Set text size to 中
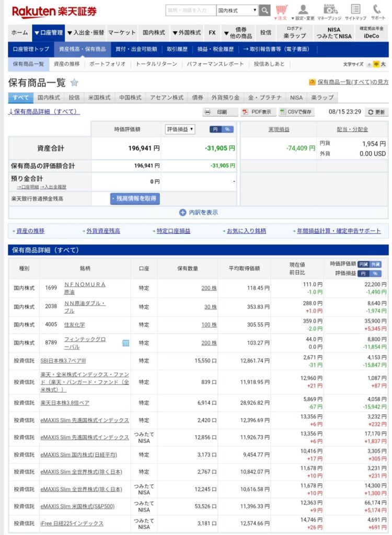 pos(376,64)
